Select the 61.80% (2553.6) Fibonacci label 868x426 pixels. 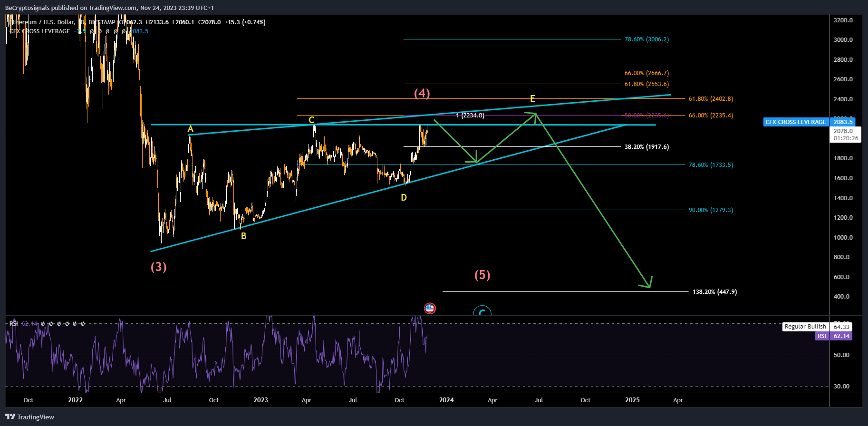pos(646,84)
